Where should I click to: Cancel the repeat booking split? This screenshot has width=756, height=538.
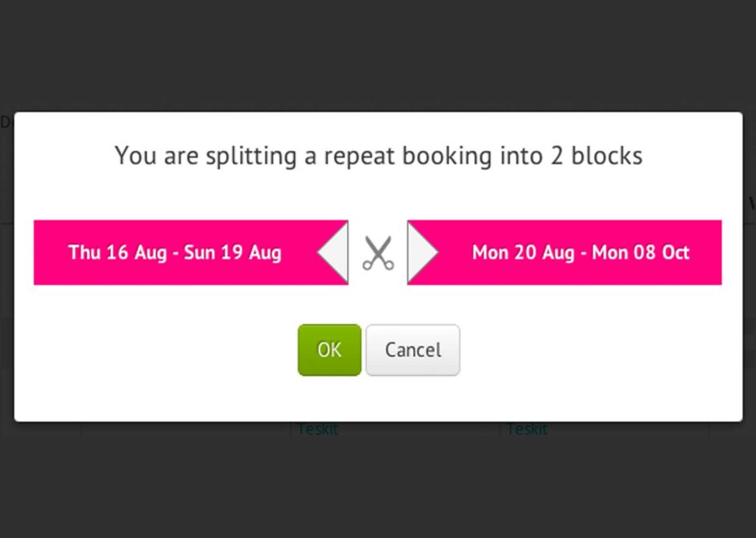[x=413, y=350]
